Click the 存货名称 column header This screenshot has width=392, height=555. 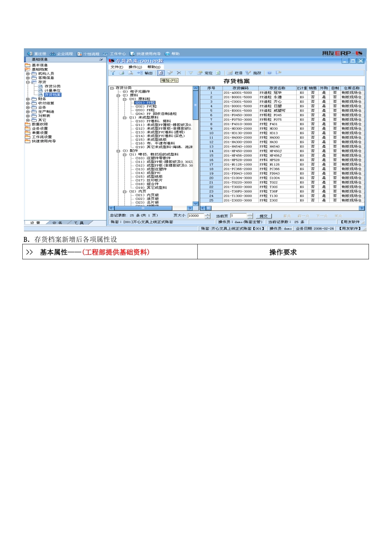277,88
